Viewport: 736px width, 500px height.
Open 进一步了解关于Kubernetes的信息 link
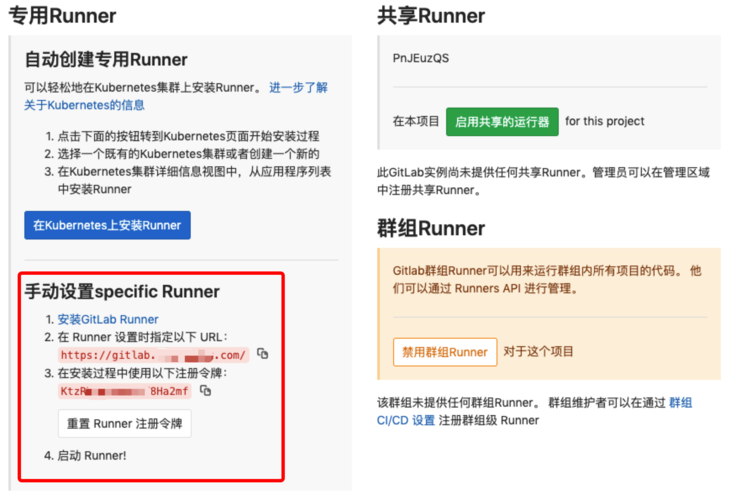click(176, 96)
